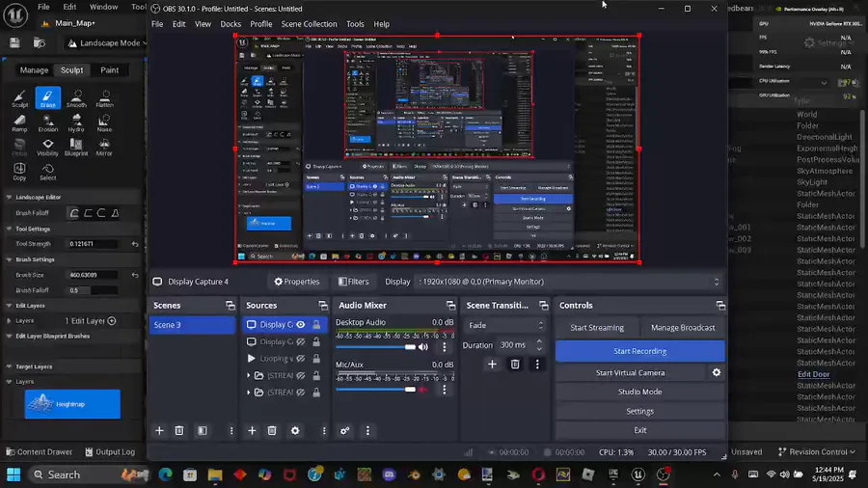The height and width of the screenshot is (488, 868).
Task: Open the OBS Profile menu
Action: click(260, 24)
